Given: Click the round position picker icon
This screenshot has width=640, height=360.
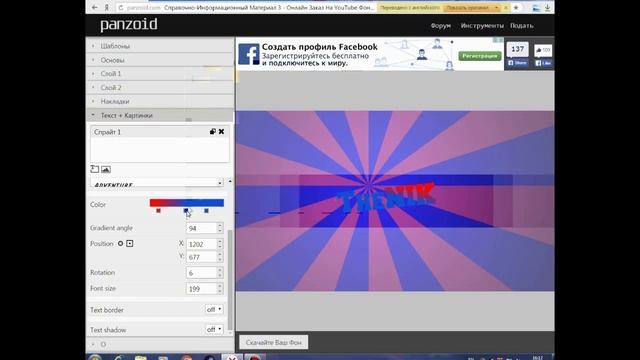Looking at the screenshot, I should click(120, 243).
